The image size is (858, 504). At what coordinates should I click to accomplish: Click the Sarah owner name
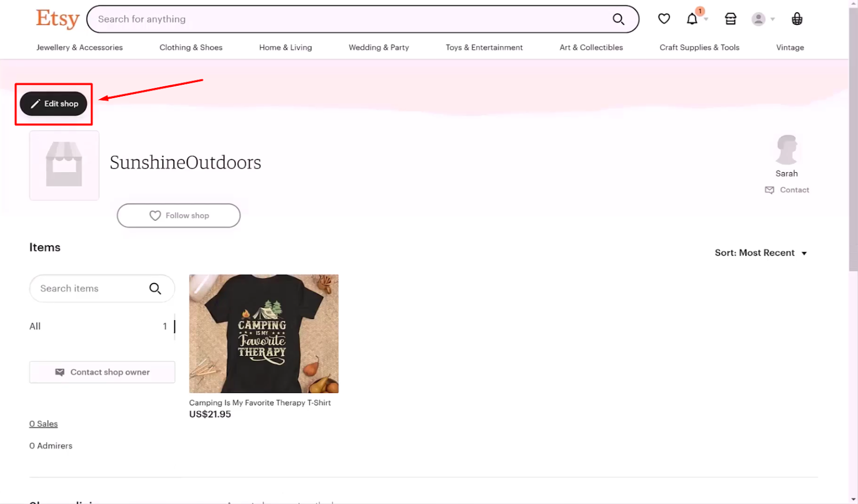787,173
